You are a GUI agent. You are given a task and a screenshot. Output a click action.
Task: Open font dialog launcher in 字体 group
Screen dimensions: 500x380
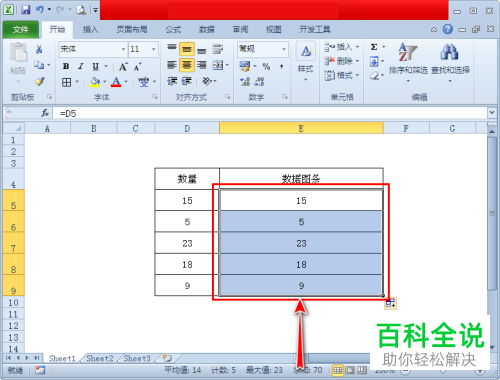click(x=155, y=97)
